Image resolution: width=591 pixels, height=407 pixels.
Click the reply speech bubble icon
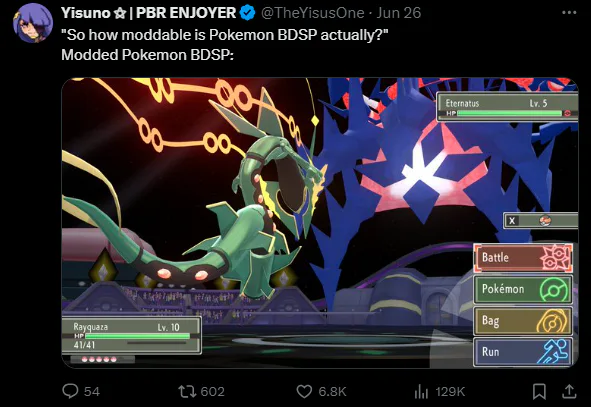point(70,391)
